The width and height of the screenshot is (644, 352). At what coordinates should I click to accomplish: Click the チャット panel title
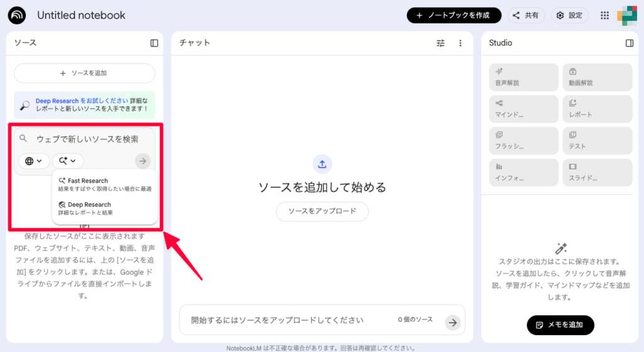tap(194, 43)
